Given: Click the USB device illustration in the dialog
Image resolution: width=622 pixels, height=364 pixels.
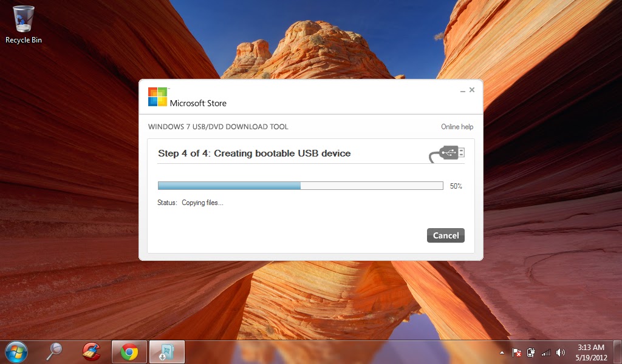Looking at the screenshot, I should (447, 153).
